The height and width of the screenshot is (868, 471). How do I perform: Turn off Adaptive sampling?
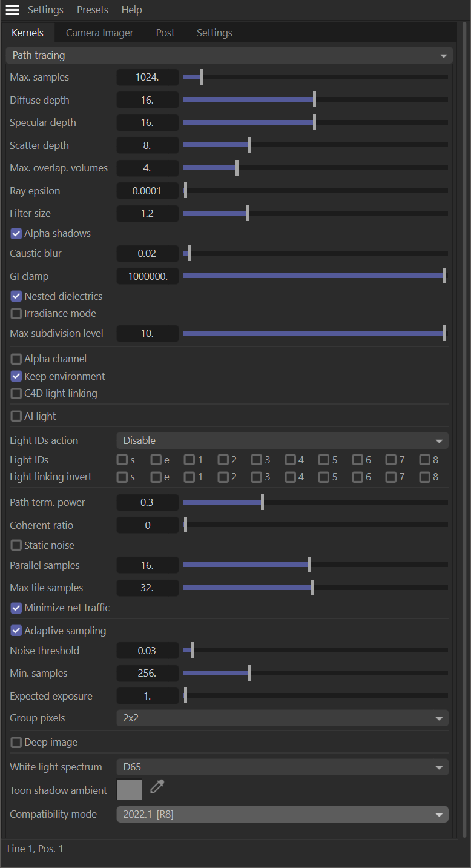click(x=16, y=631)
